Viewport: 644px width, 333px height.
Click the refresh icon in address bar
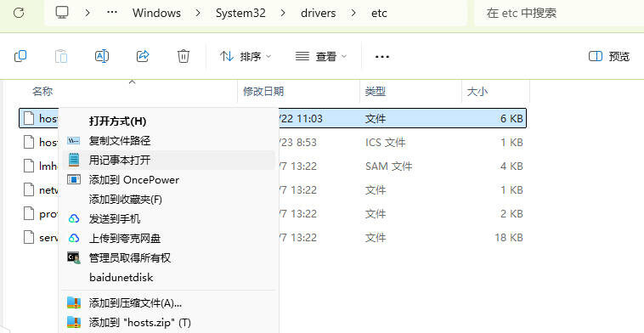coord(19,13)
